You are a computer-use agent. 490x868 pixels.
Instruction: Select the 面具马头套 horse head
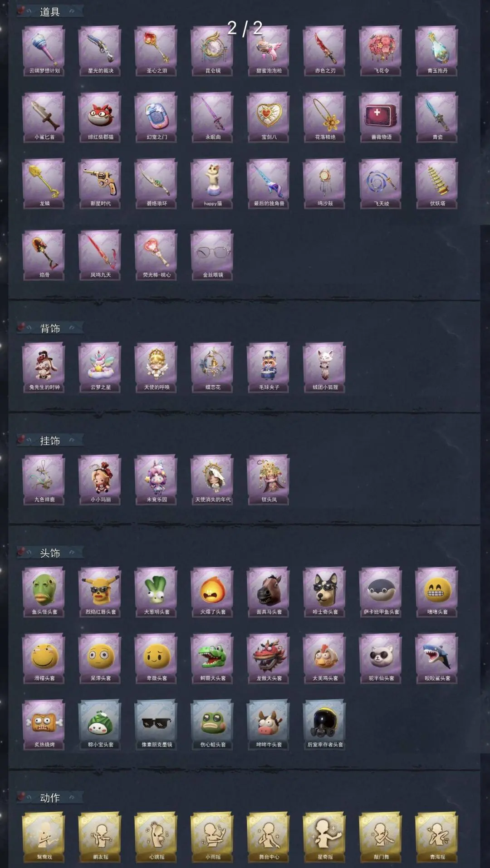coord(269,592)
